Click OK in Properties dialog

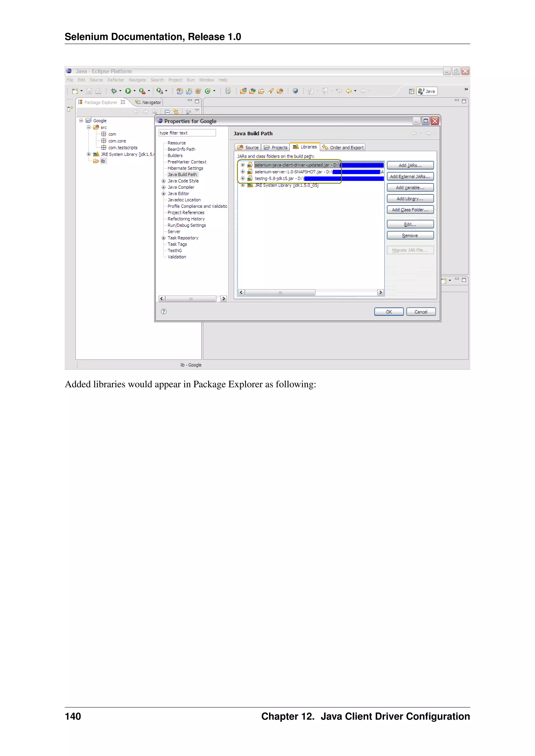(389, 312)
